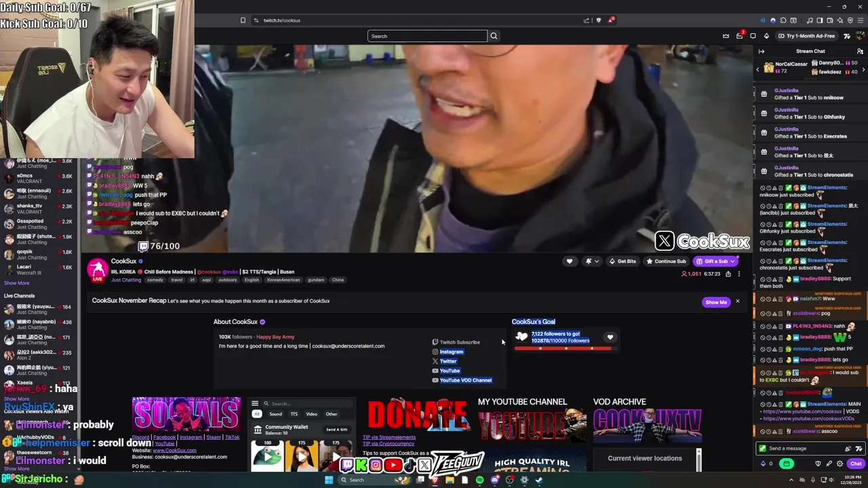Viewport: 868px width, 488px height.
Task: Click the English stream tag
Action: tap(252, 280)
